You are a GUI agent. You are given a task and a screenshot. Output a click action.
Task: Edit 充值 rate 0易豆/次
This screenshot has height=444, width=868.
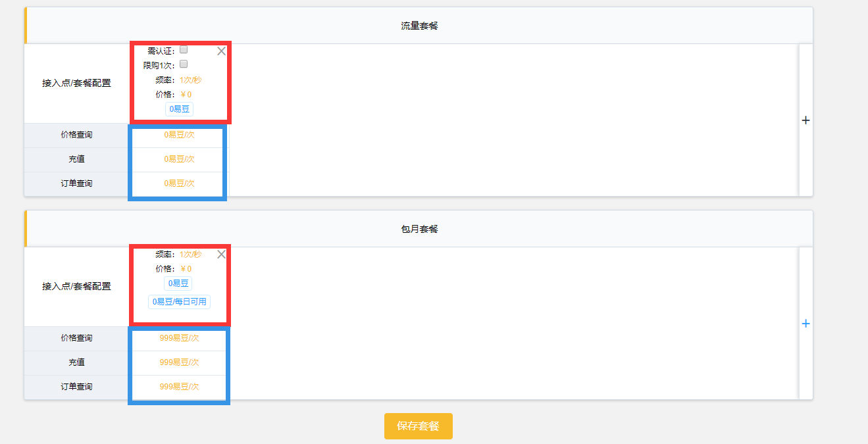[x=179, y=159]
